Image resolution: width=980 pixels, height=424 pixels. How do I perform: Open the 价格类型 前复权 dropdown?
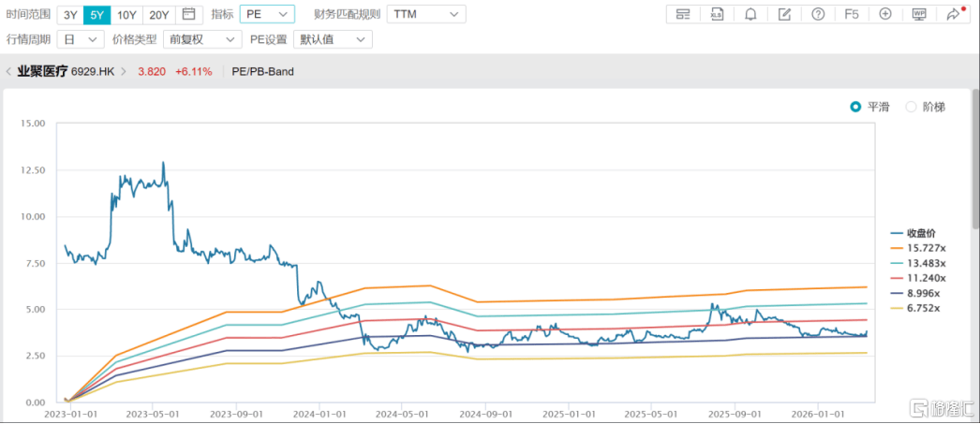pos(201,39)
